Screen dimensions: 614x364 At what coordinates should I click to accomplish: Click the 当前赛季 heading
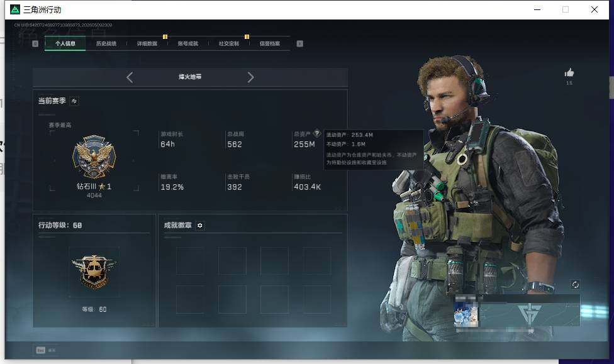click(x=52, y=101)
